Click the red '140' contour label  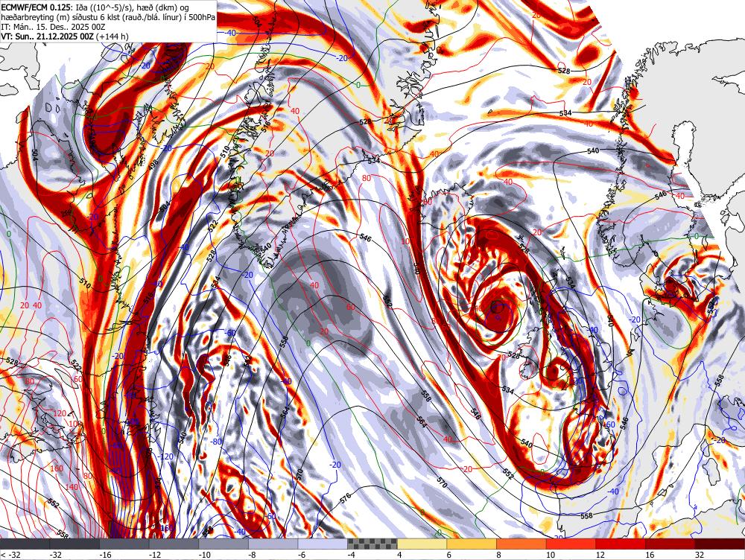(72, 487)
